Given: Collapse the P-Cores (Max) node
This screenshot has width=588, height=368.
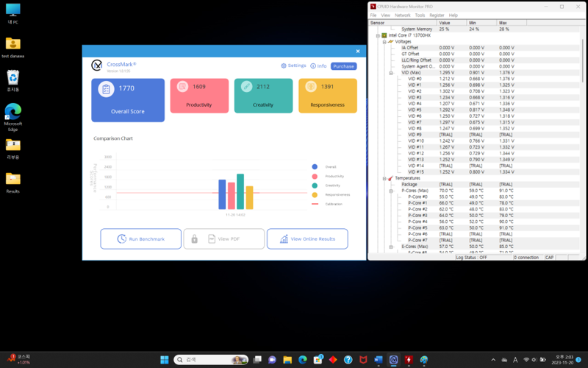Looking at the screenshot, I should 391,191.
